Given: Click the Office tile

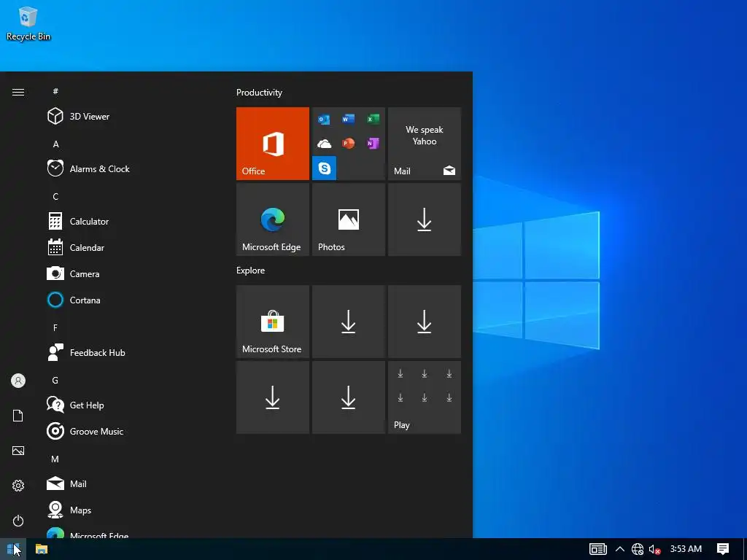Looking at the screenshot, I should [273, 144].
